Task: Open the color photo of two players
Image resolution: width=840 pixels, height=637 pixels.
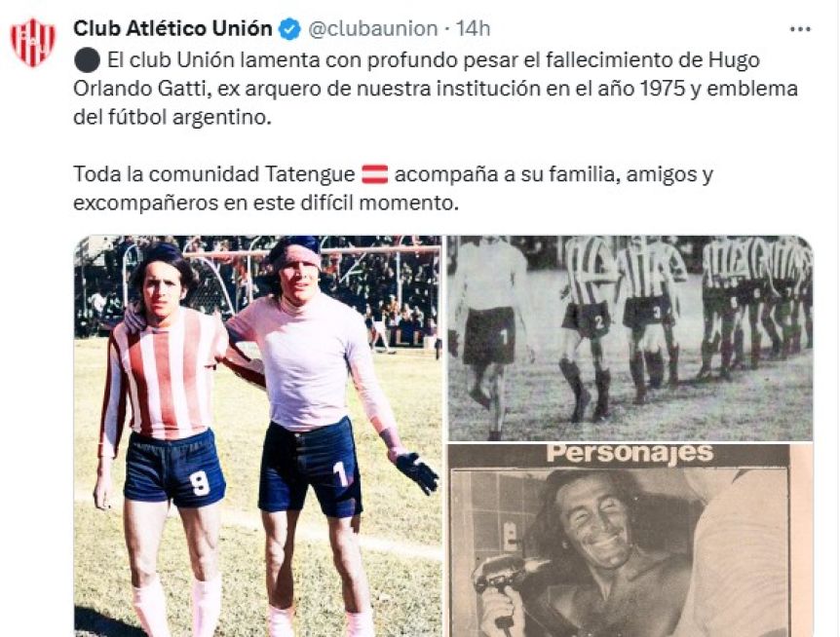Action: (x=258, y=436)
